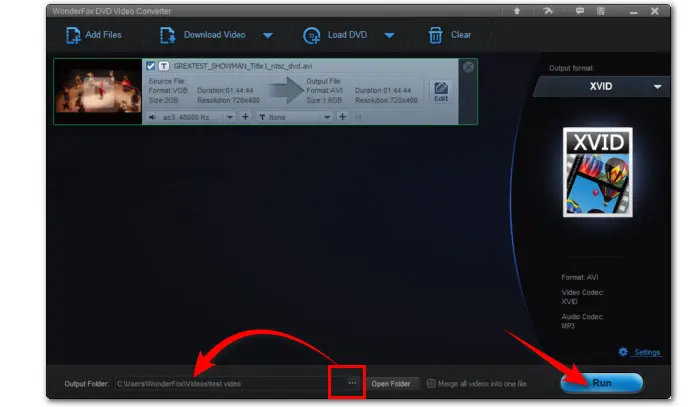This screenshot has width=700, height=407.
Task: Click the options list icon in title bar
Action: click(601, 11)
